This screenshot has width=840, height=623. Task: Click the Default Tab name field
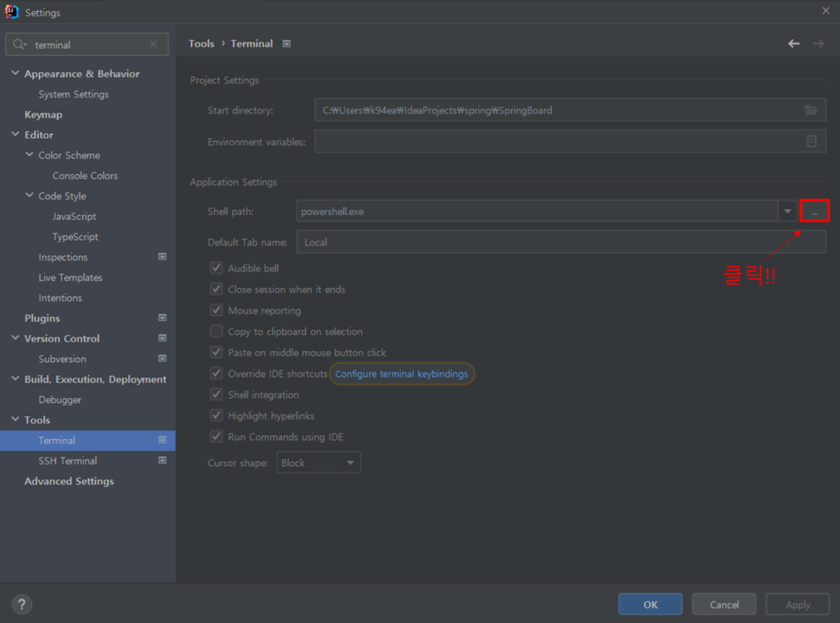click(560, 242)
